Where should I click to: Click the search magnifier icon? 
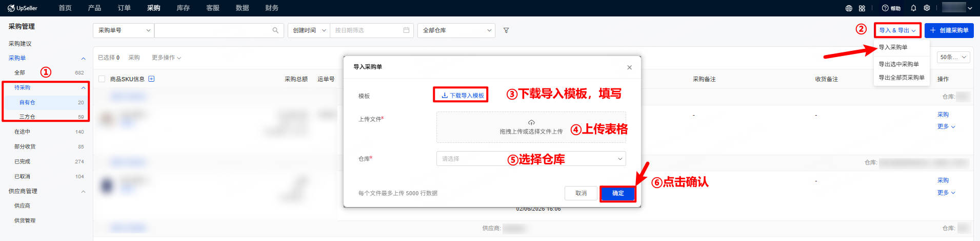(275, 30)
